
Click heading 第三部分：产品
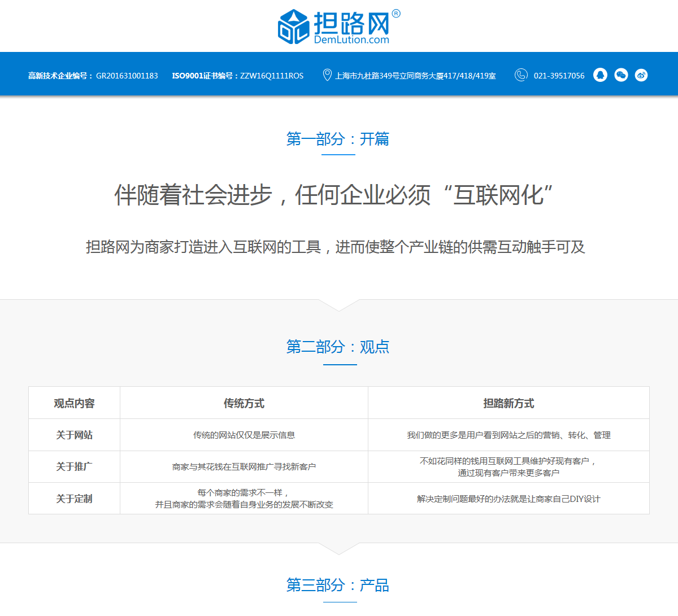[x=338, y=585]
